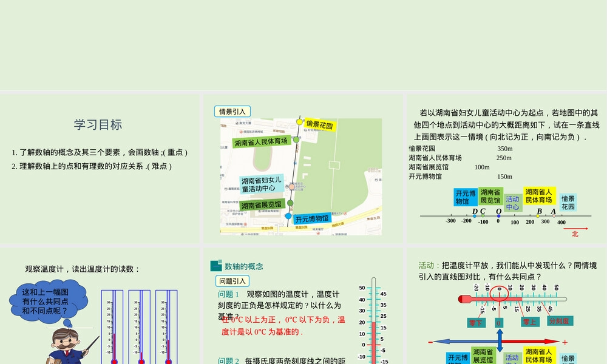Click the 问题引入 label box
This screenshot has width=607, height=364.
232,281
